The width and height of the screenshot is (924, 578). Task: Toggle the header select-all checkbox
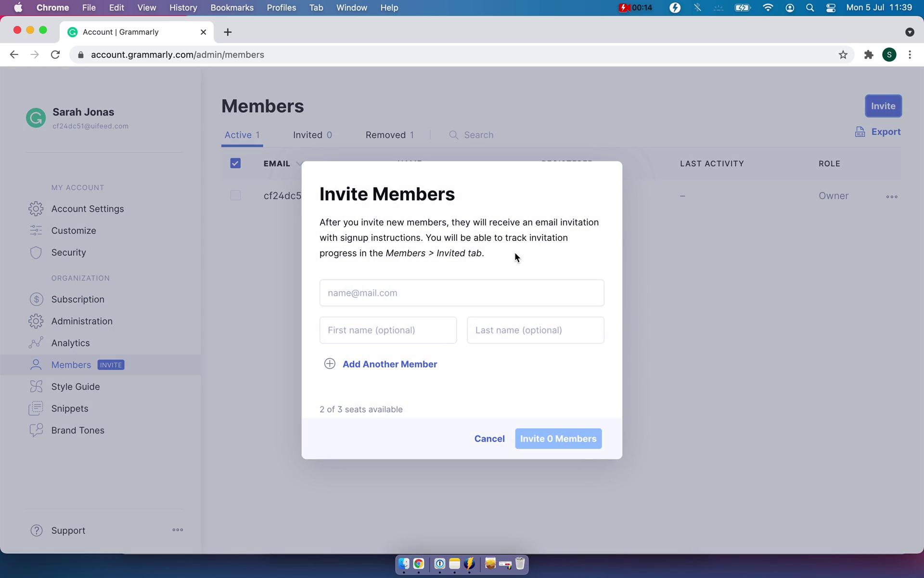click(x=235, y=163)
